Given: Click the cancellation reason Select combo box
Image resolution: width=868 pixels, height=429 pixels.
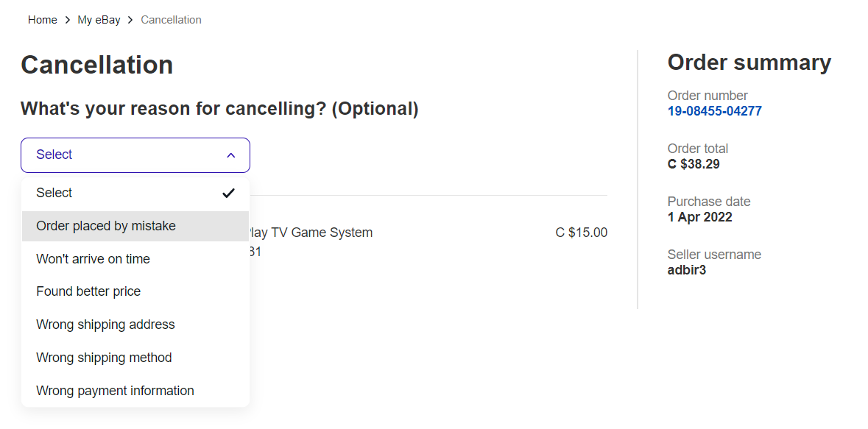Looking at the screenshot, I should [135, 155].
